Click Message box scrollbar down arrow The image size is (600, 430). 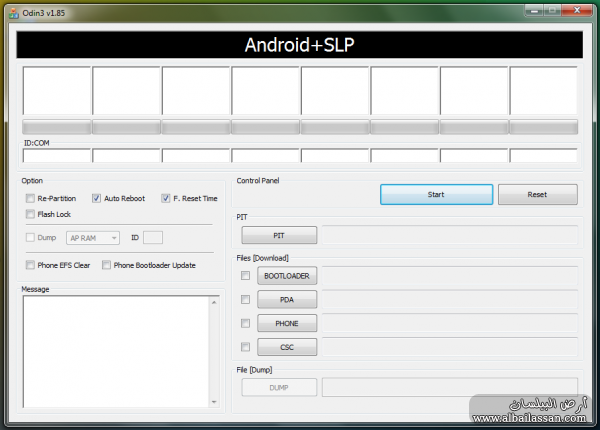(x=214, y=402)
